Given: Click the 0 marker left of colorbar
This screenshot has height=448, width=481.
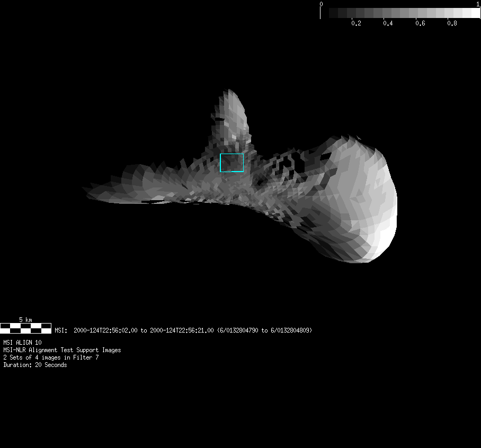Looking at the screenshot, I should (321, 4).
